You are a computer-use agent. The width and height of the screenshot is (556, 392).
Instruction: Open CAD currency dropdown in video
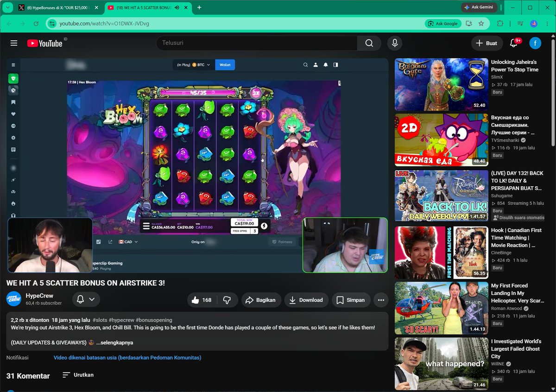click(128, 242)
